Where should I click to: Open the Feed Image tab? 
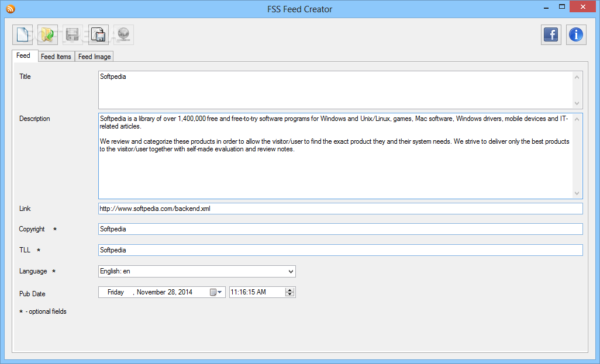[95, 57]
